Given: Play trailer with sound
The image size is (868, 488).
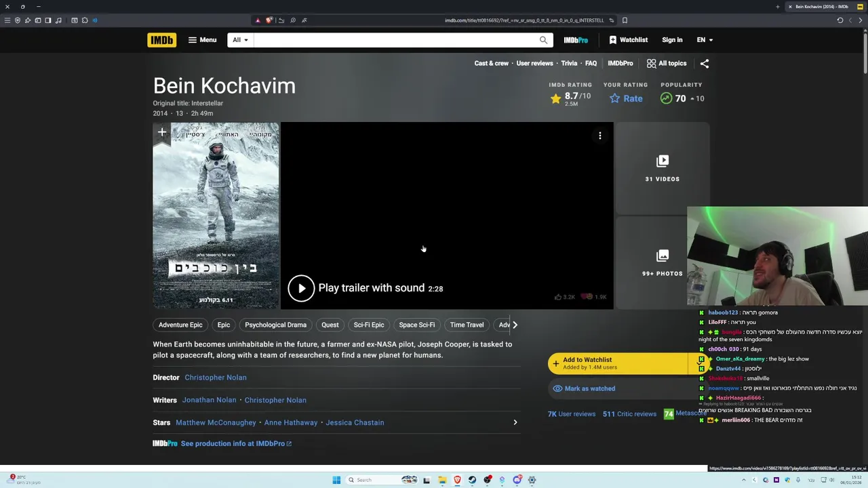Looking at the screenshot, I should point(366,288).
